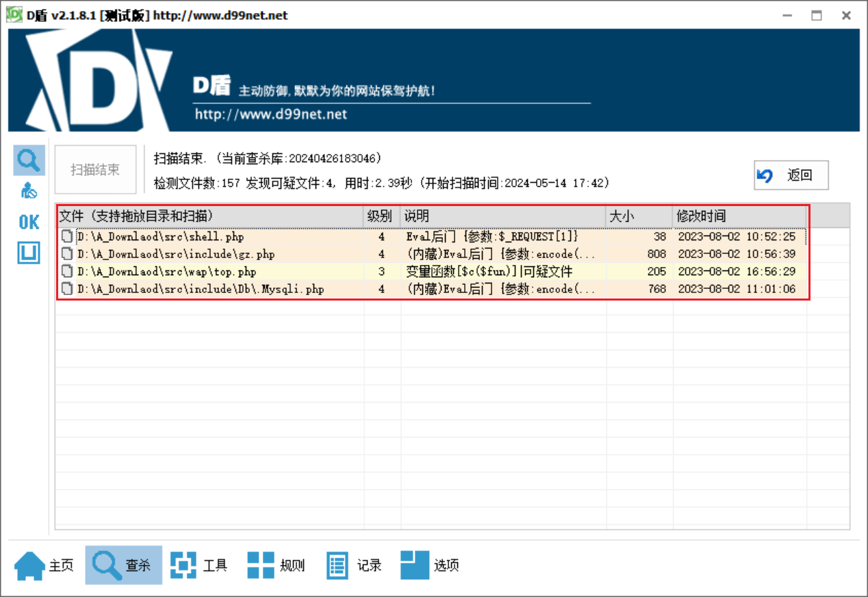
Task: Click the 返回 back button
Action: (791, 175)
